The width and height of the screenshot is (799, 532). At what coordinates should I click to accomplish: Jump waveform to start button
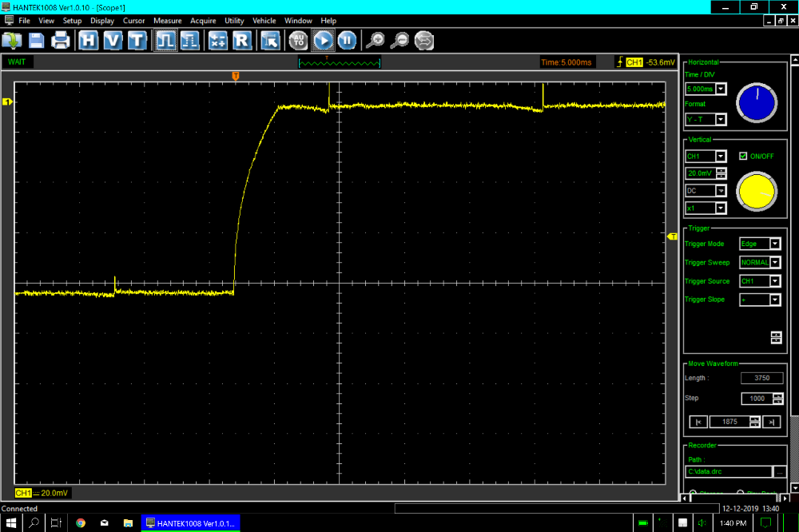point(698,422)
